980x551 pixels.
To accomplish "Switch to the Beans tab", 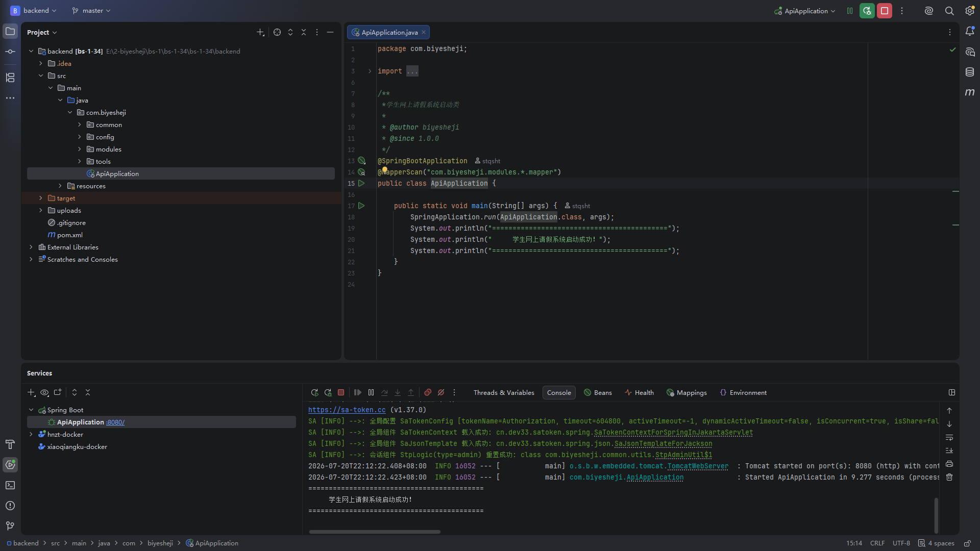I will [598, 392].
